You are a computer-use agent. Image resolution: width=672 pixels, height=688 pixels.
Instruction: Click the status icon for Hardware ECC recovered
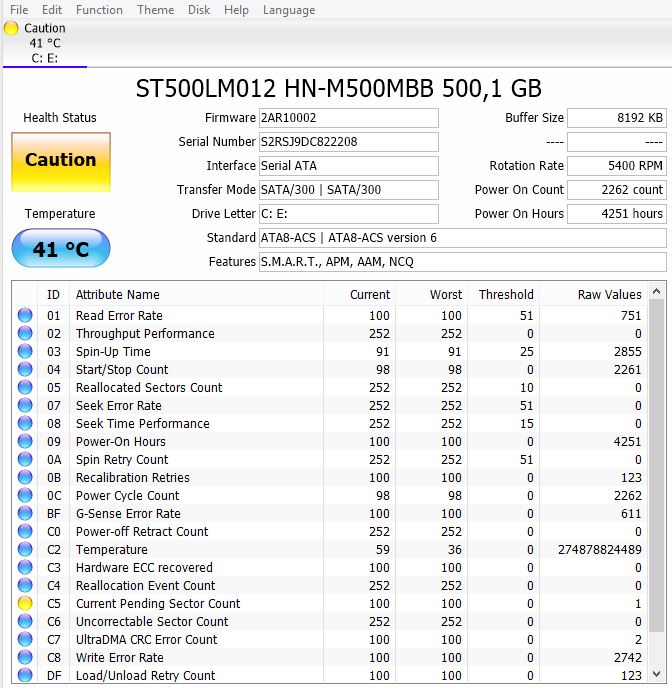[25, 567]
